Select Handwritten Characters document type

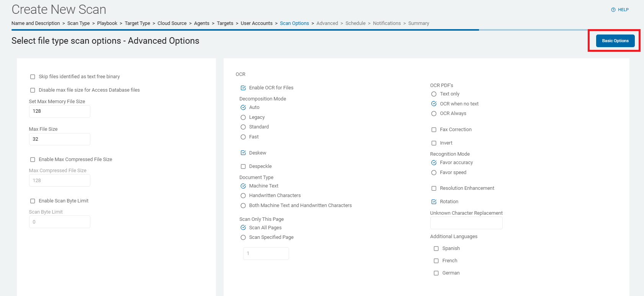coord(243,196)
